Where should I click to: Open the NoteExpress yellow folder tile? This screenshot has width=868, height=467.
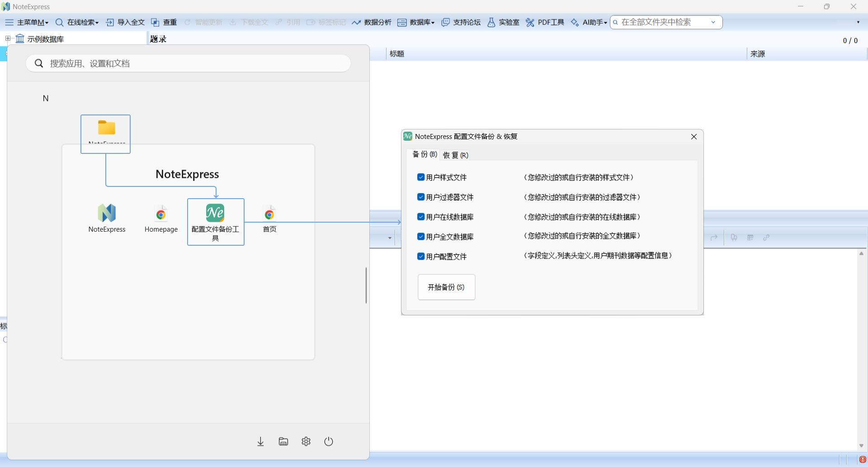coord(106,134)
